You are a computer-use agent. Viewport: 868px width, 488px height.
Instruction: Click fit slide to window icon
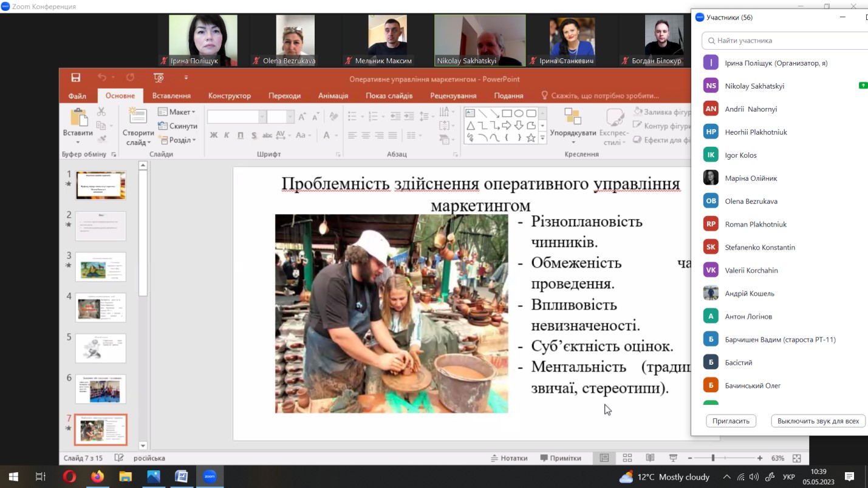coord(797,458)
